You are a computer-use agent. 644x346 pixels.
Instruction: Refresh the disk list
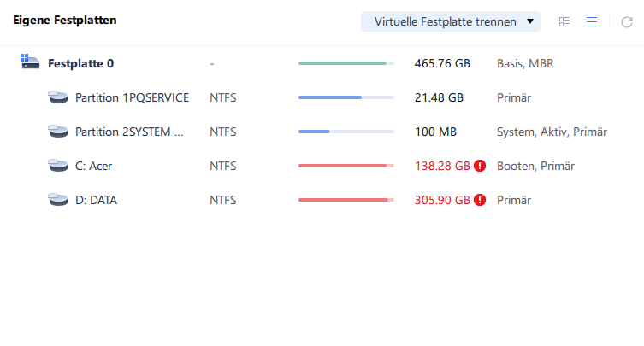[626, 21]
